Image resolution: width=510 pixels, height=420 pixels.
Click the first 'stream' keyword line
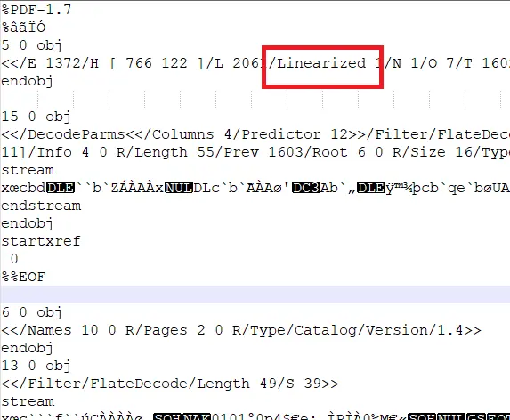pyautogui.click(x=28, y=170)
